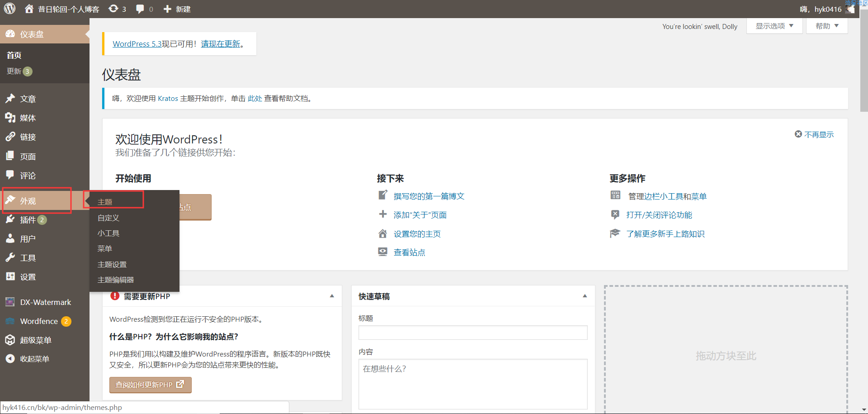Open the 帮助 dropdown tab
Image resolution: width=868 pixels, height=414 pixels.
tap(827, 26)
